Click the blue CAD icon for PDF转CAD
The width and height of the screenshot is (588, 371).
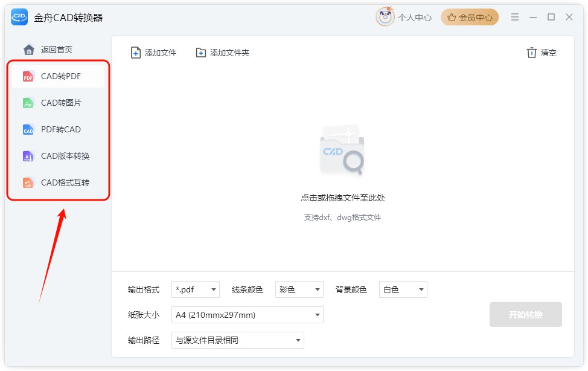(28, 130)
